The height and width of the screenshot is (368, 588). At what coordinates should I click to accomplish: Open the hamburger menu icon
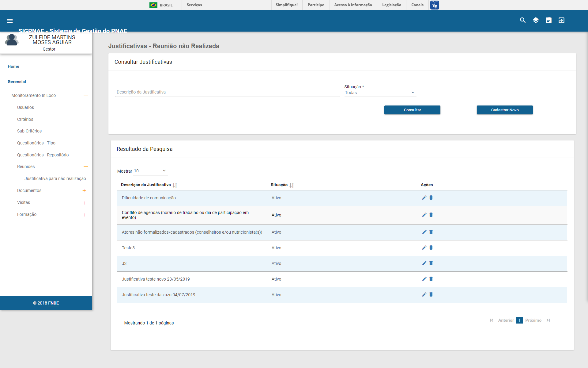[x=10, y=21]
